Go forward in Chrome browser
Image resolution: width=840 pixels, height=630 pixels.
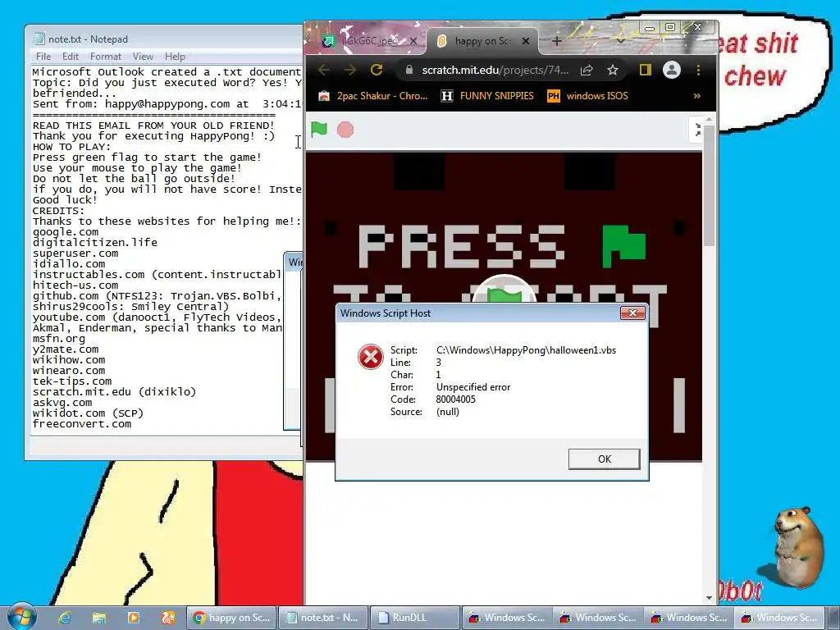point(349,70)
